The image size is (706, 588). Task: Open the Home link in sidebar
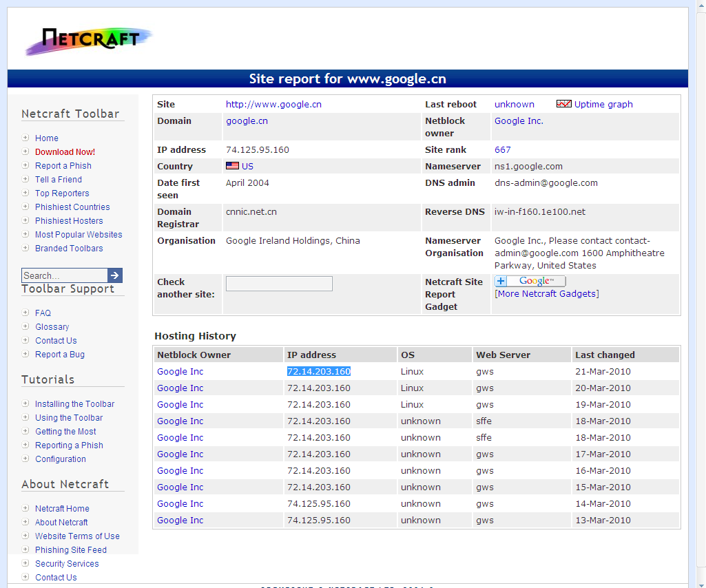tap(47, 138)
